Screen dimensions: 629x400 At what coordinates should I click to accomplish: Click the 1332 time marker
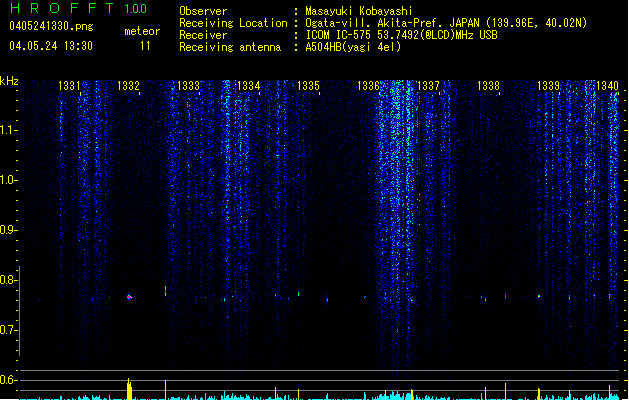128,86
